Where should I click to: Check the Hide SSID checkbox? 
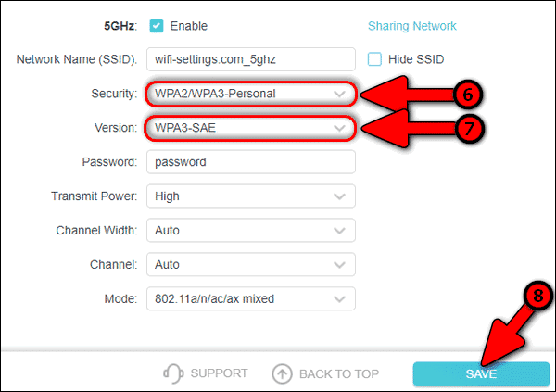click(374, 59)
